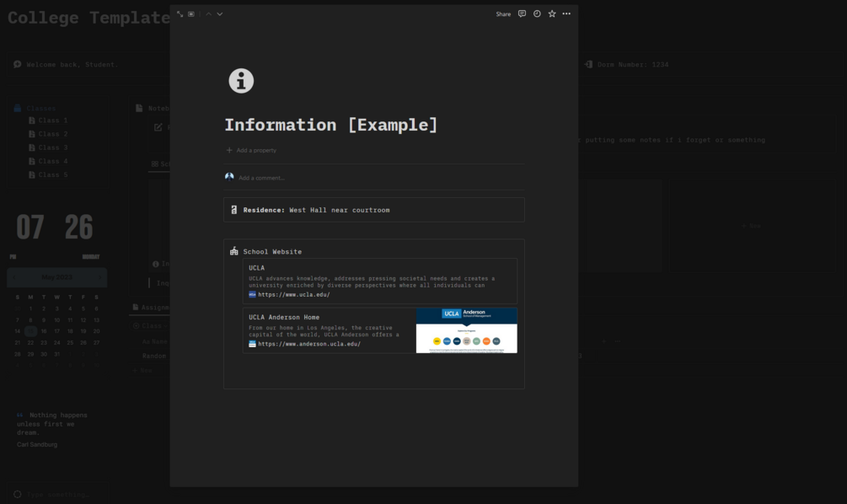Click the Welcome back, Student. callout
Viewport: 847px width, 504px height.
tap(72, 64)
